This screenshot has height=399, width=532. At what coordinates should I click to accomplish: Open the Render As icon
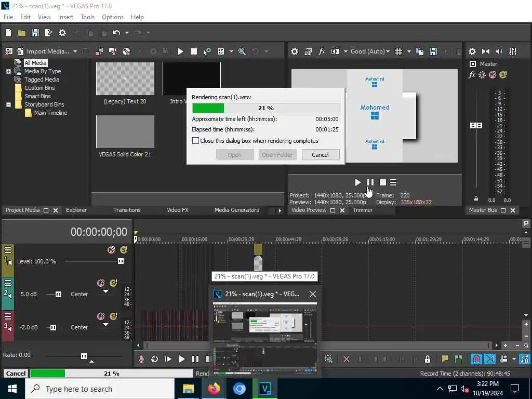click(x=48, y=33)
